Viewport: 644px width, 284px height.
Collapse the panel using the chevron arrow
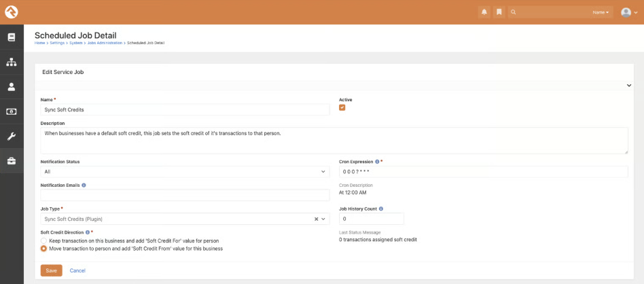(x=628, y=85)
